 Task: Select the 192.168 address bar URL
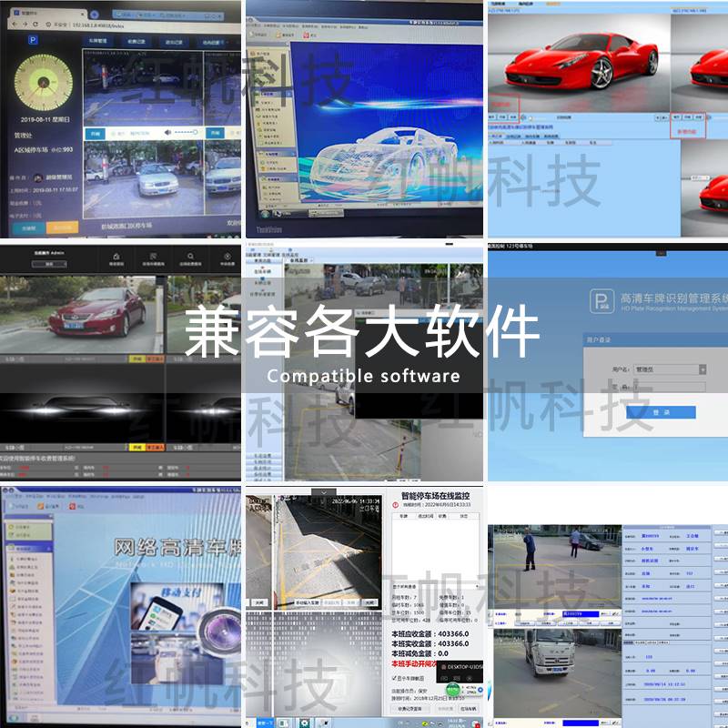tap(98, 25)
